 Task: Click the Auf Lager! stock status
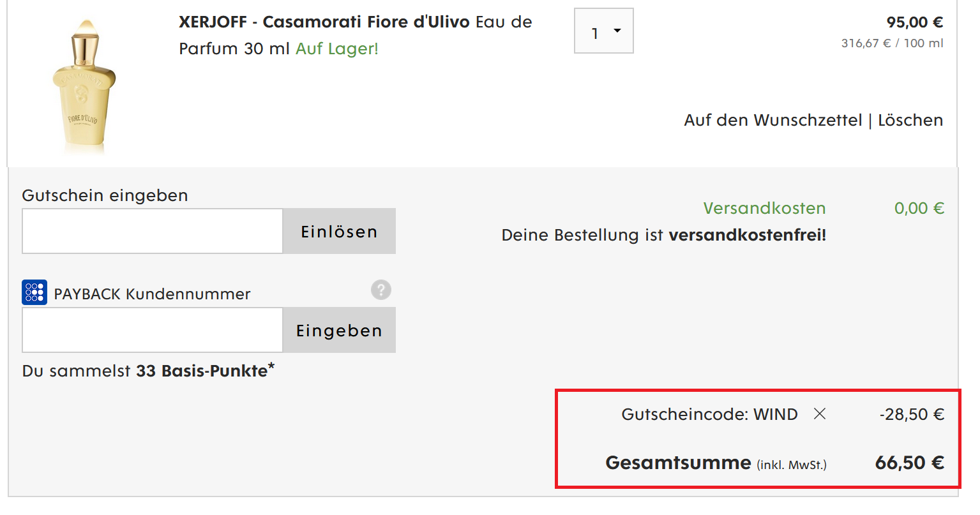337,49
